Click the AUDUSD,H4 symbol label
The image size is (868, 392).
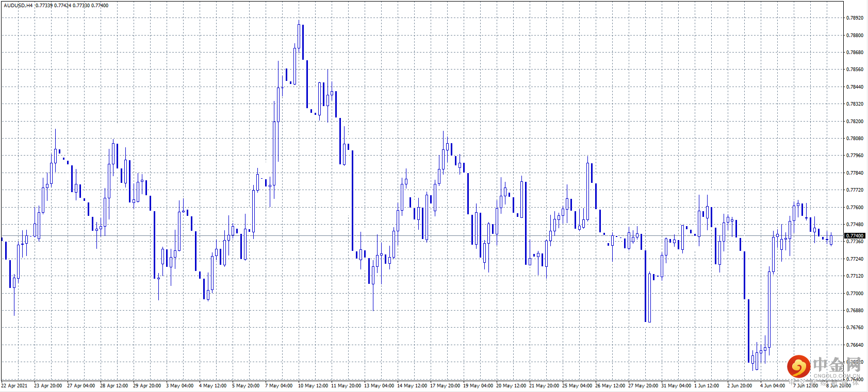pos(18,6)
